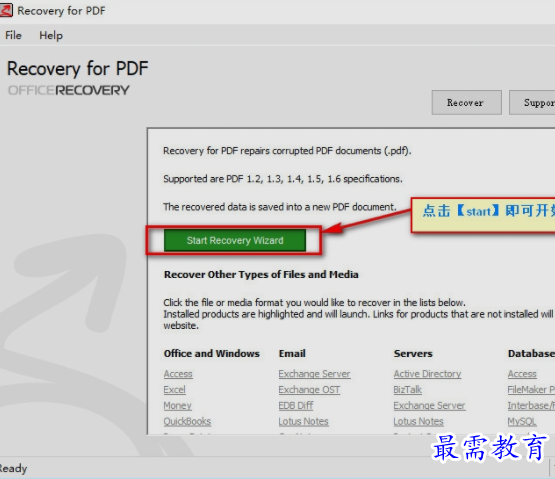
Task: Open the Exchange OST link
Action: coord(309,390)
